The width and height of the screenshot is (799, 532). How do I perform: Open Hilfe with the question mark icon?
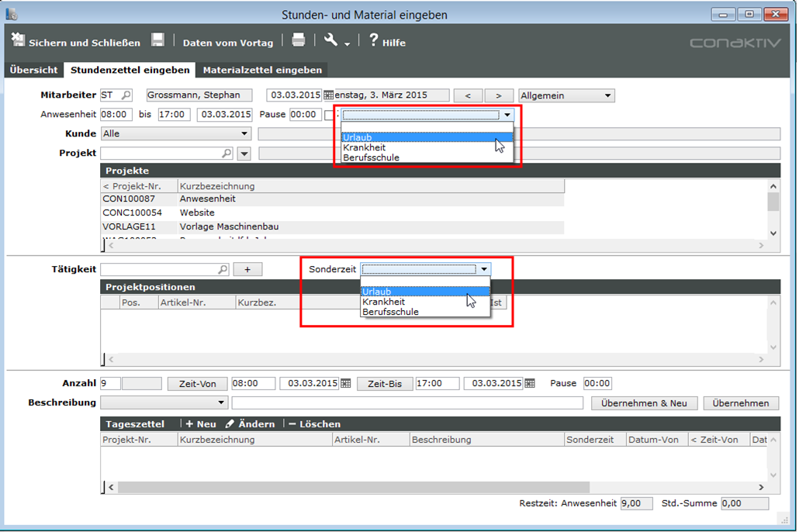387,42
